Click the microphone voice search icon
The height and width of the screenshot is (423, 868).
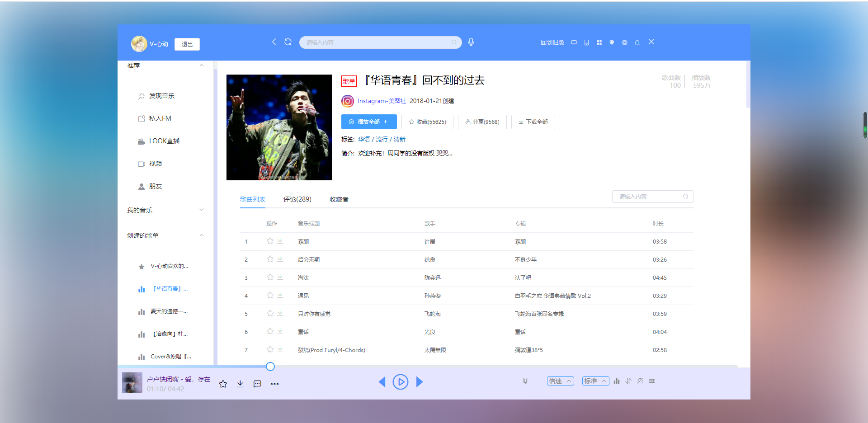click(471, 42)
